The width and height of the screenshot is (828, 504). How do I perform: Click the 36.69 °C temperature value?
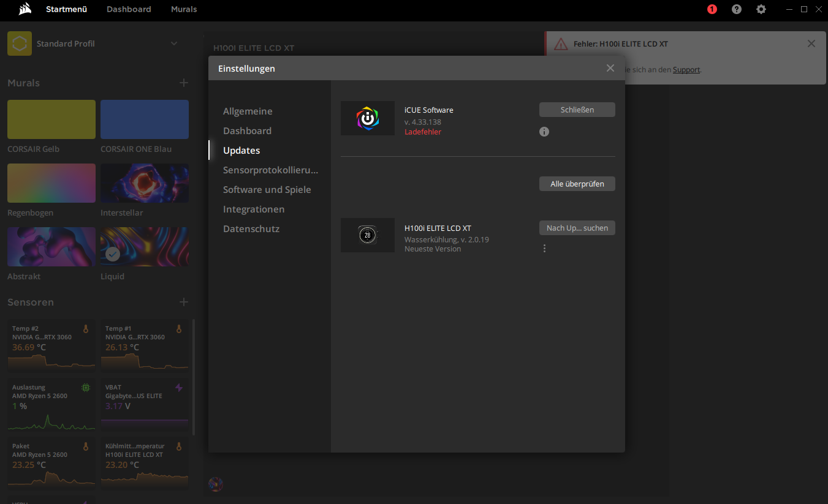(x=29, y=347)
